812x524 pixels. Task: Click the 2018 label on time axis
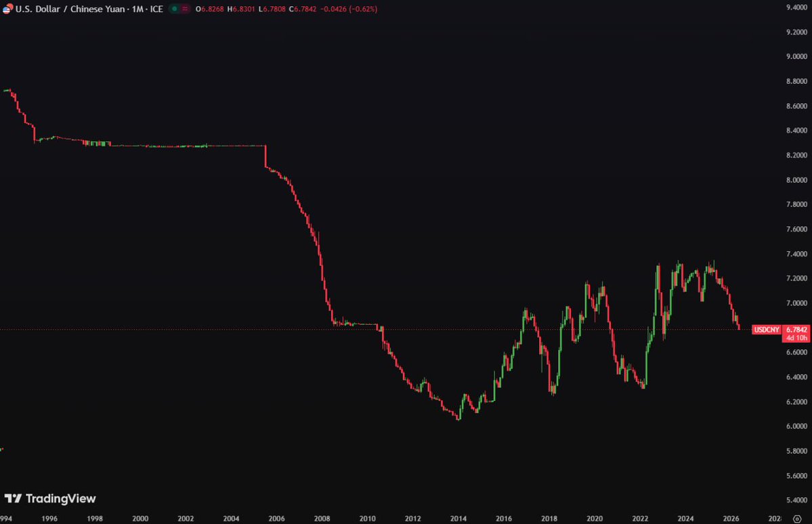(549, 519)
